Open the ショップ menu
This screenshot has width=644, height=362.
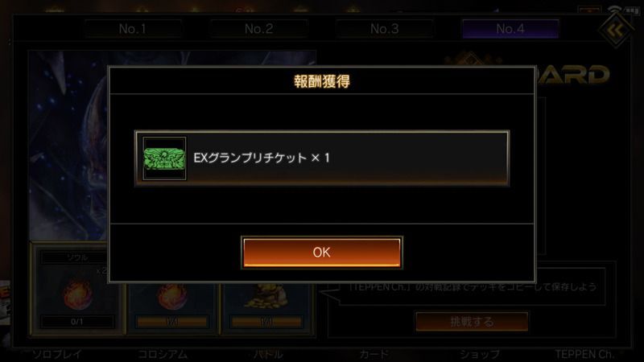[x=479, y=354]
